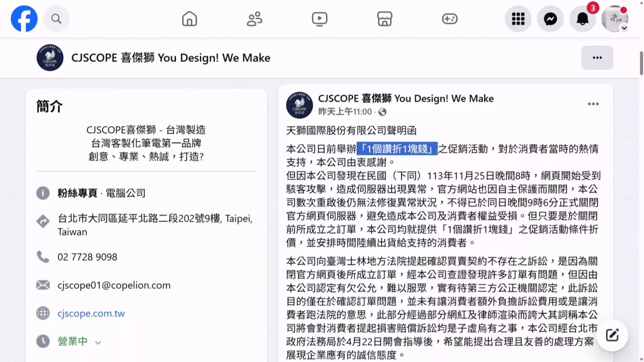Click the 昨天上午11:00 post timestamp

[x=345, y=112]
